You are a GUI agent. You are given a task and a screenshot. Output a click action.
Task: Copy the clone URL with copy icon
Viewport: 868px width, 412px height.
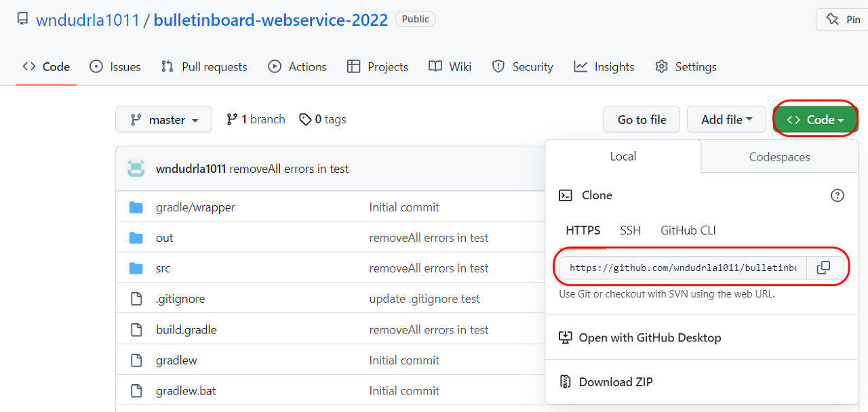pos(824,268)
